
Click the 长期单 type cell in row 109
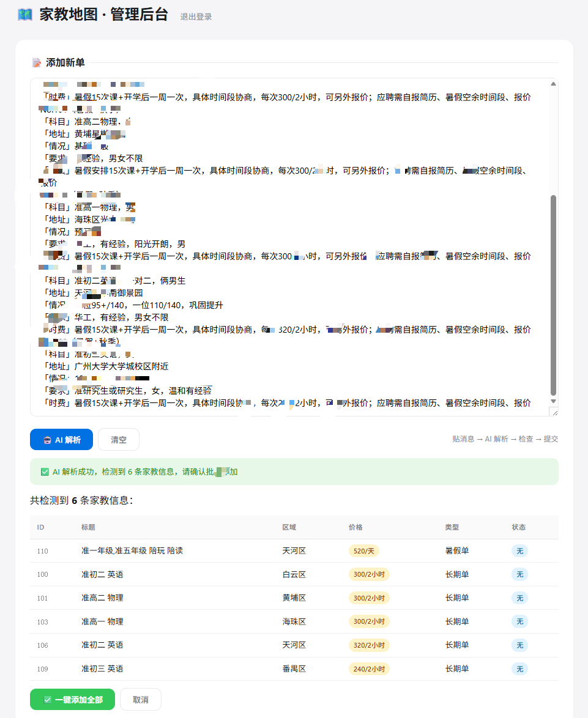pos(457,669)
